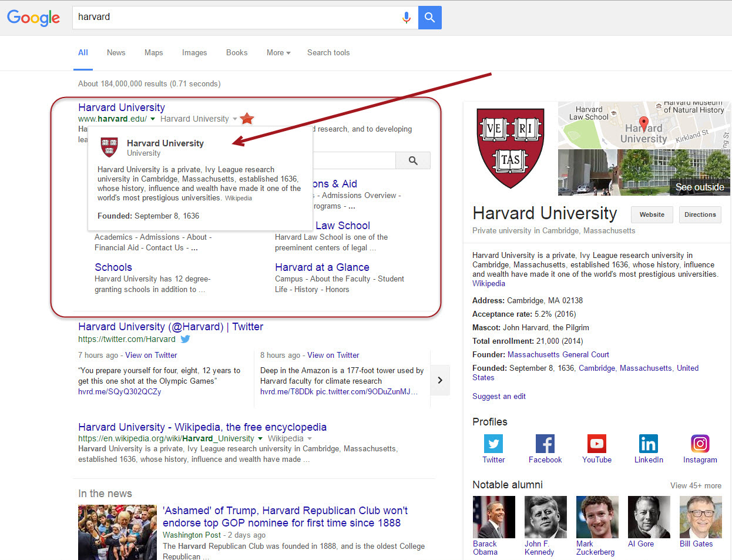The width and height of the screenshot is (732, 560).
Task: Switch to the Images tab
Action: pyautogui.click(x=194, y=53)
